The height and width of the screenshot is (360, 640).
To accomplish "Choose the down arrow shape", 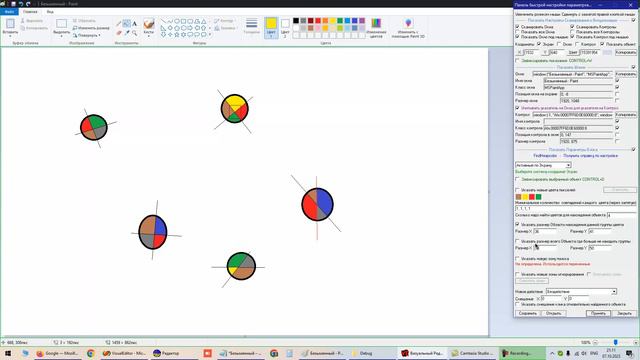I will click(163, 35).
